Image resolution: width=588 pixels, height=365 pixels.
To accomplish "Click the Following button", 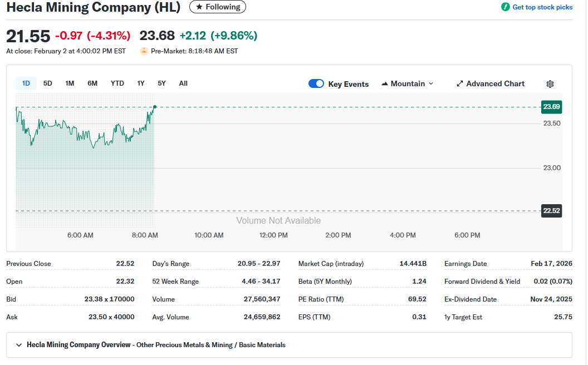I will pyautogui.click(x=218, y=7).
